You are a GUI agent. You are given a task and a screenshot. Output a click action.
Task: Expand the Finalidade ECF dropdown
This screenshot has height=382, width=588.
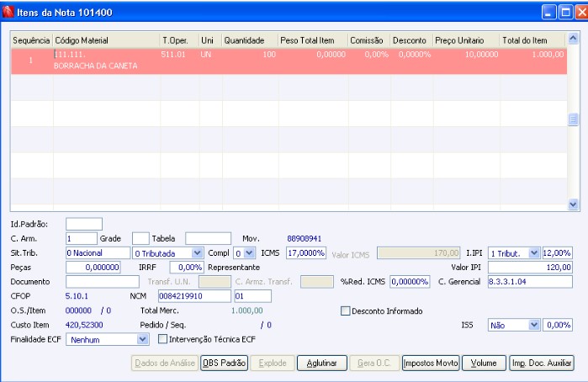click(x=142, y=339)
